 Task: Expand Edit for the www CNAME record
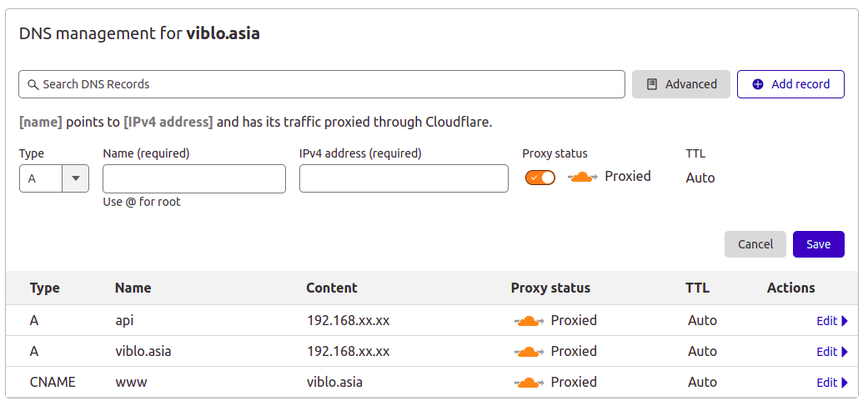click(x=831, y=383)
